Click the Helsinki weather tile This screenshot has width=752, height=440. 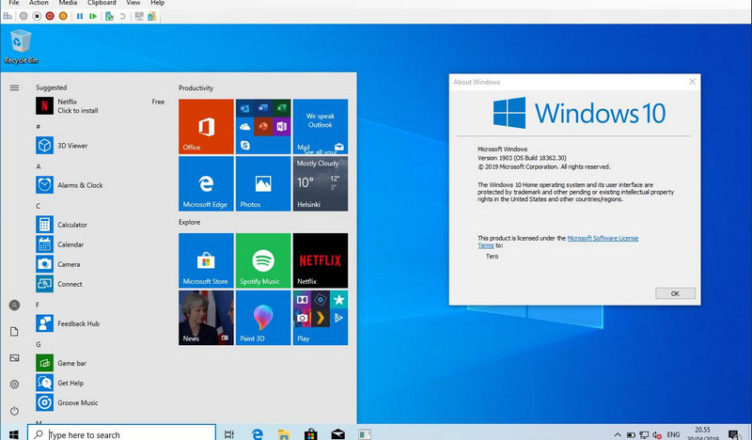point(320,184)
